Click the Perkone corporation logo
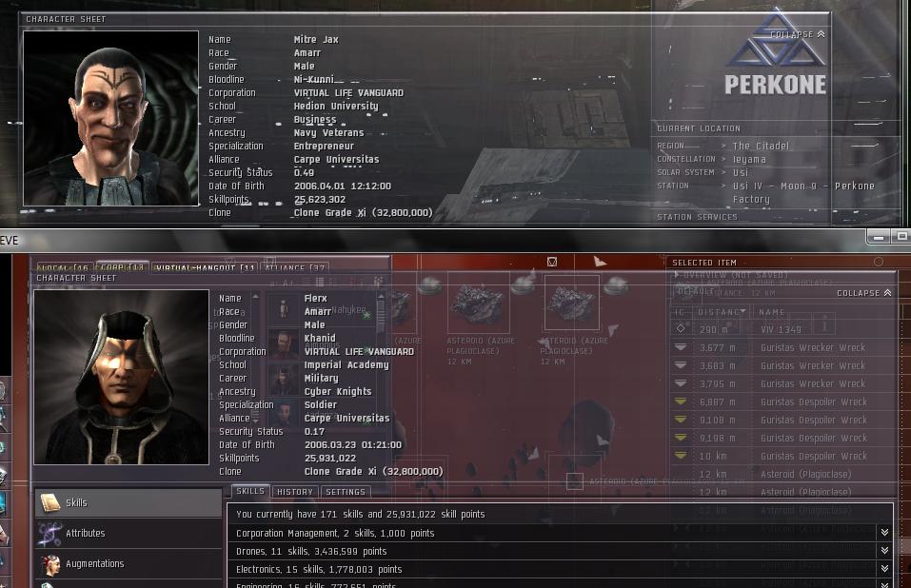Viewport: 911px width, 588px height. click(x=776, y=52)
